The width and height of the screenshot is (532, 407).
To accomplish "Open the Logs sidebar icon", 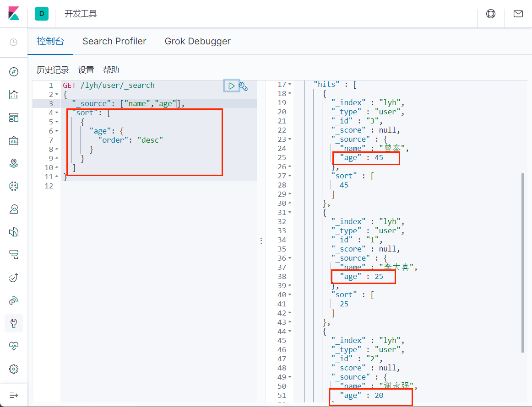I will point(14,232).
